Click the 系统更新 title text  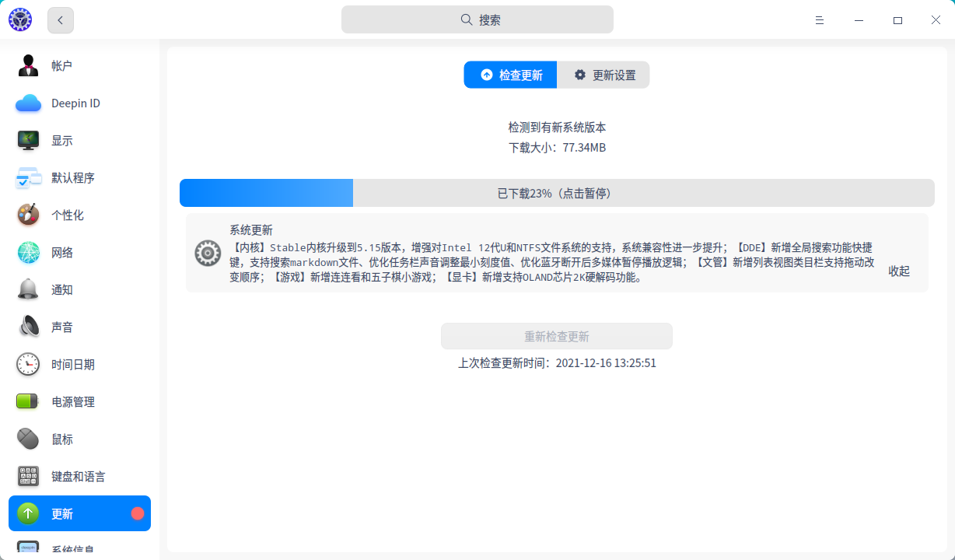251,229
